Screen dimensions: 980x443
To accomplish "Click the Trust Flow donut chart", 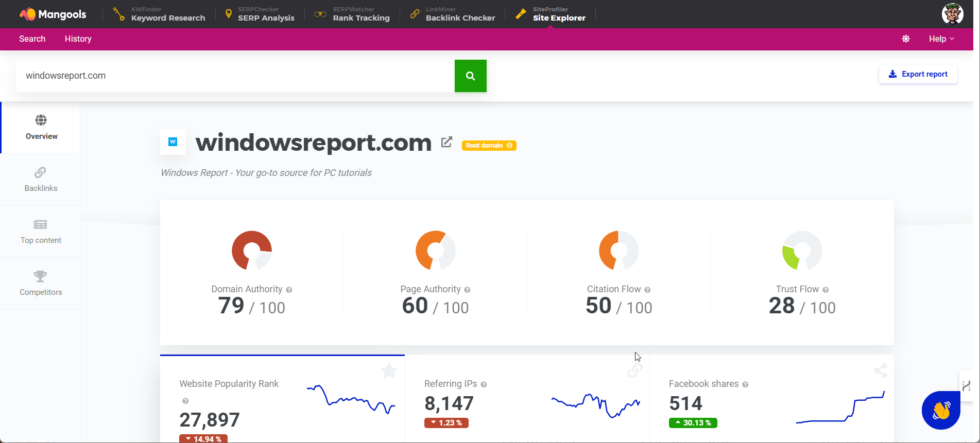I will click(x=802, y=251).
